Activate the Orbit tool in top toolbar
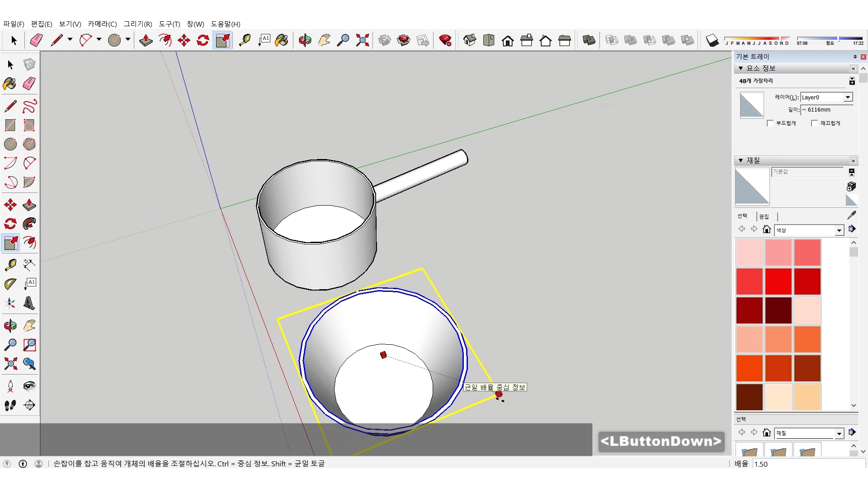Screen dimensions: 868x488 305,40
